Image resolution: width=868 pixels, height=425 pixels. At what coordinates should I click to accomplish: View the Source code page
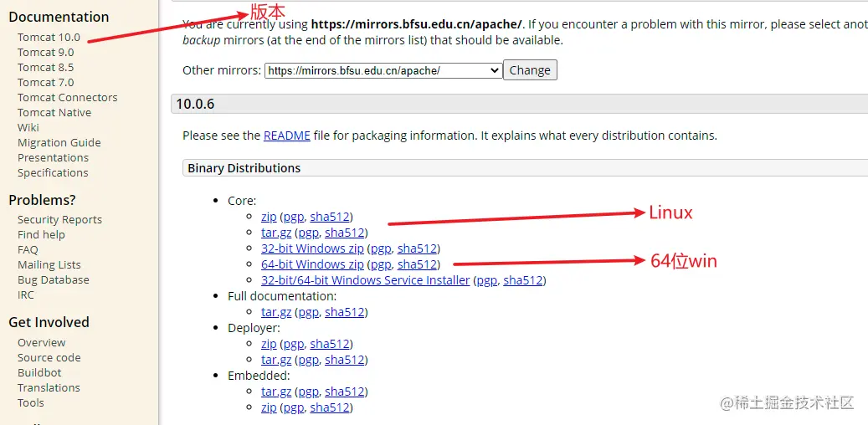49,358
